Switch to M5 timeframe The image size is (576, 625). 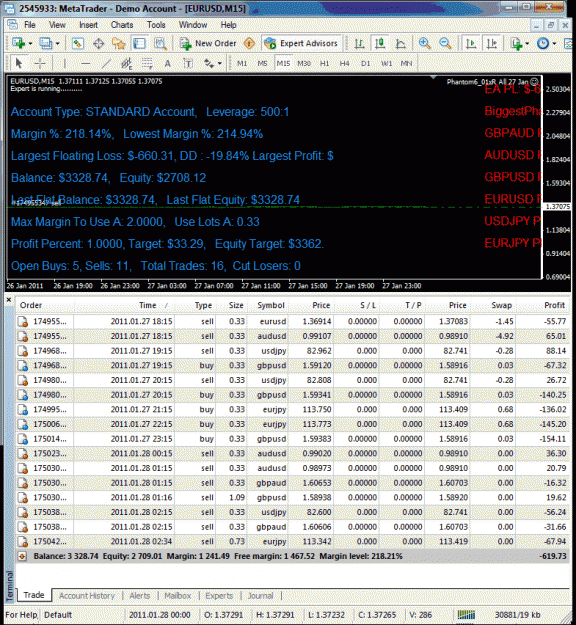262,63
